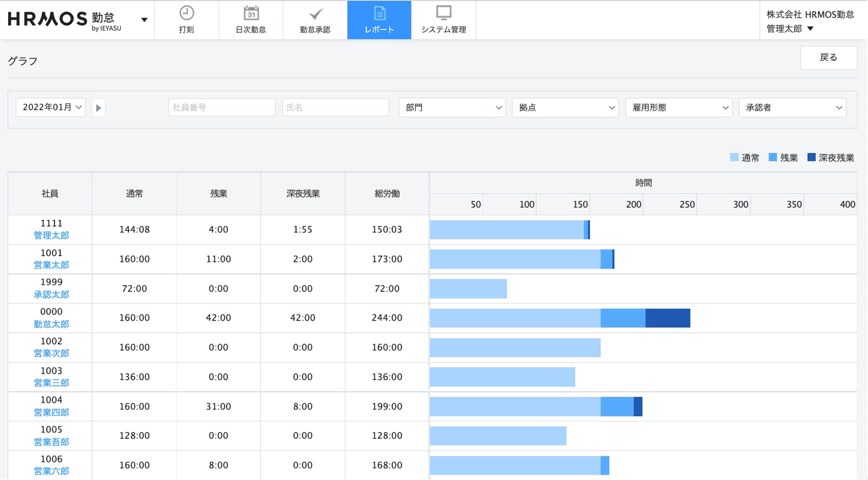
Task: Expand the 部門 dropdown
Action: coord(452,108)
